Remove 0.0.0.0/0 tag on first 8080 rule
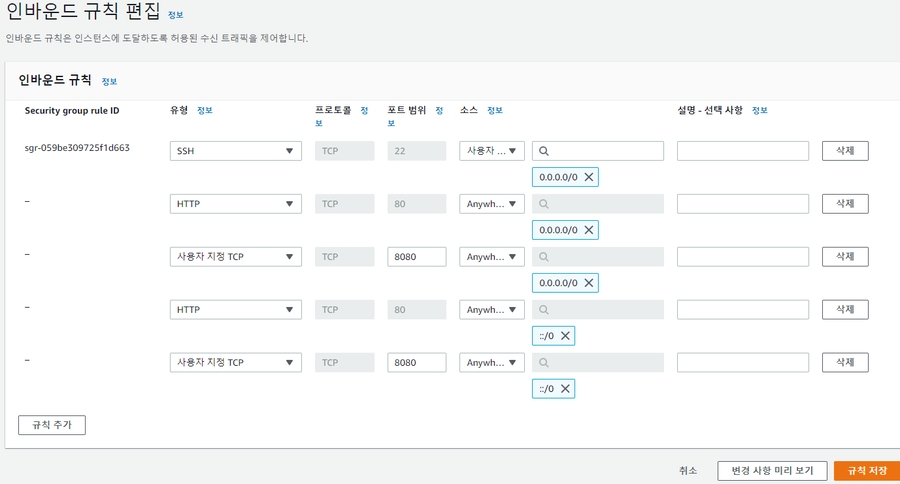 tap(589, 283)
